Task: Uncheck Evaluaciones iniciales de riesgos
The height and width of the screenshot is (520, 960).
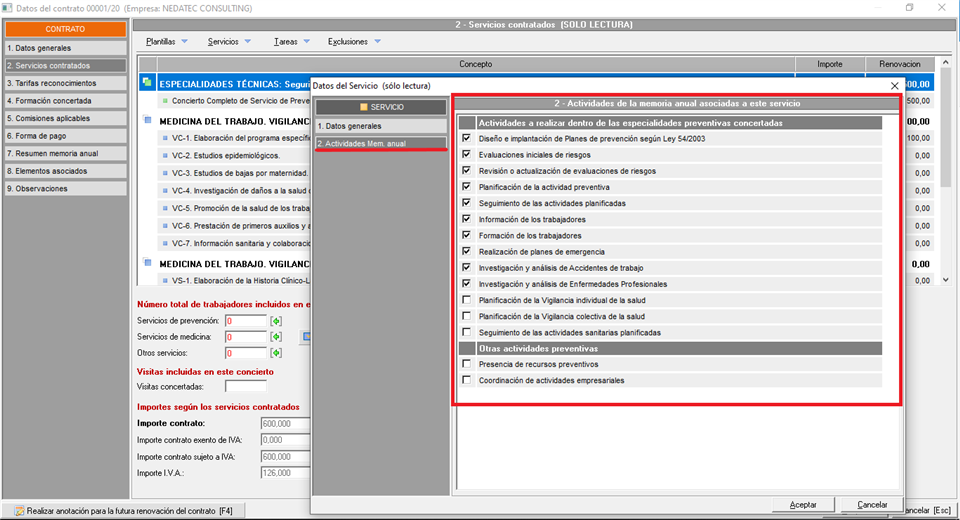Action: click(x=466, y=155)
